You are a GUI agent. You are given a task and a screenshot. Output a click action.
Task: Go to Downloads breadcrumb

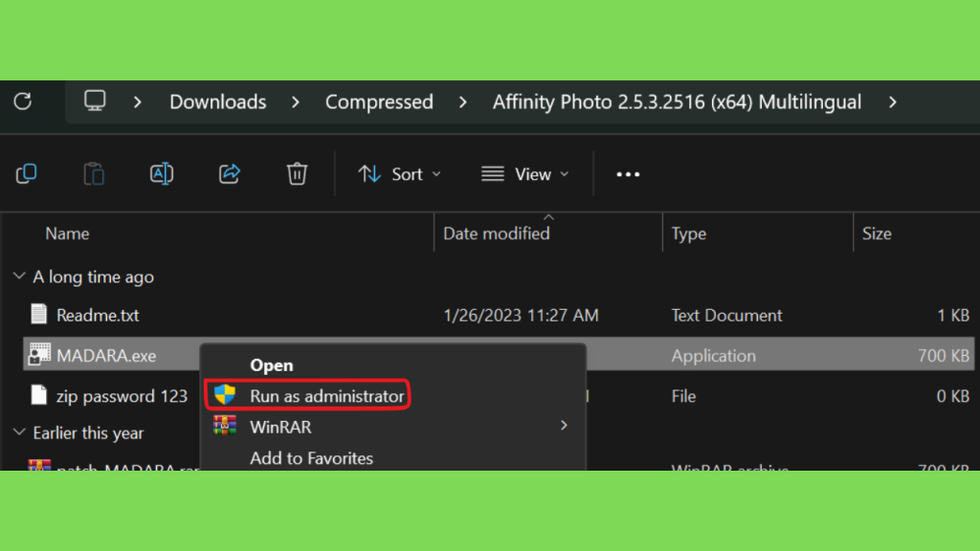(217, 101)
